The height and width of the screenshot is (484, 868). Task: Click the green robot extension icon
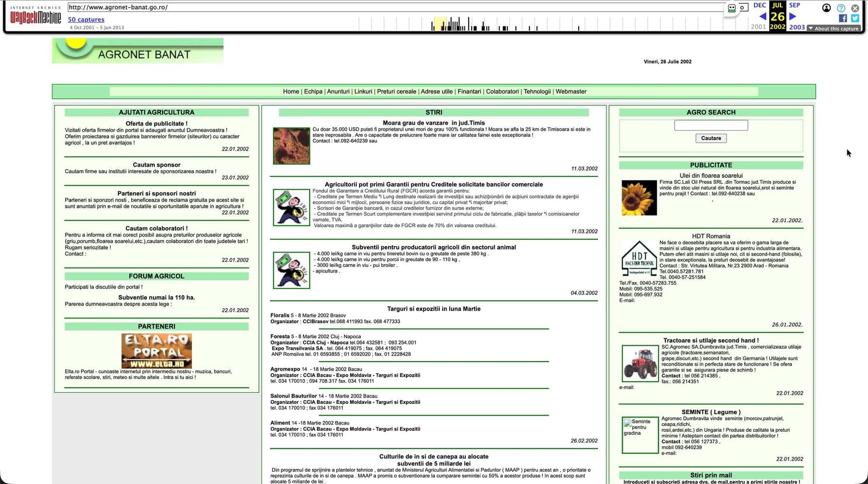732,8
